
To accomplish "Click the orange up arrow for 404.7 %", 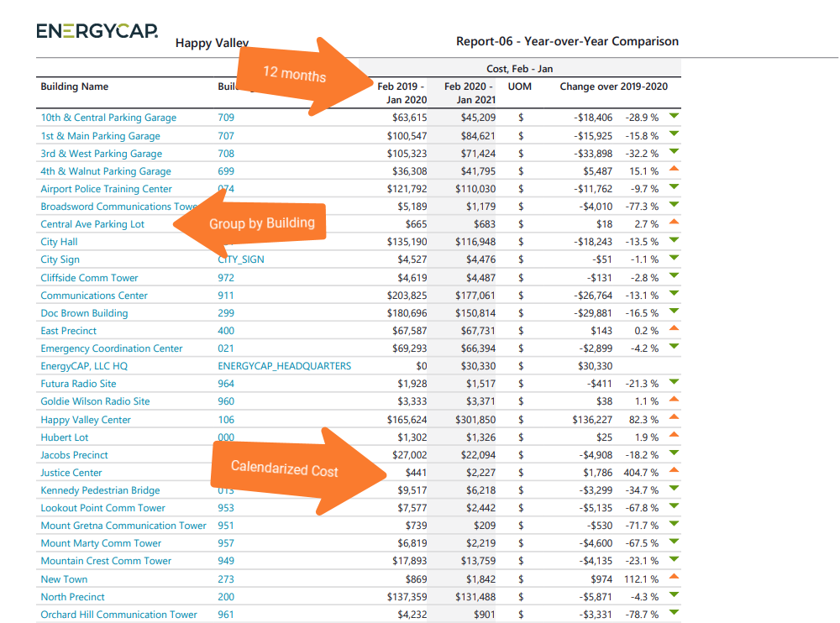I will 675,470.
